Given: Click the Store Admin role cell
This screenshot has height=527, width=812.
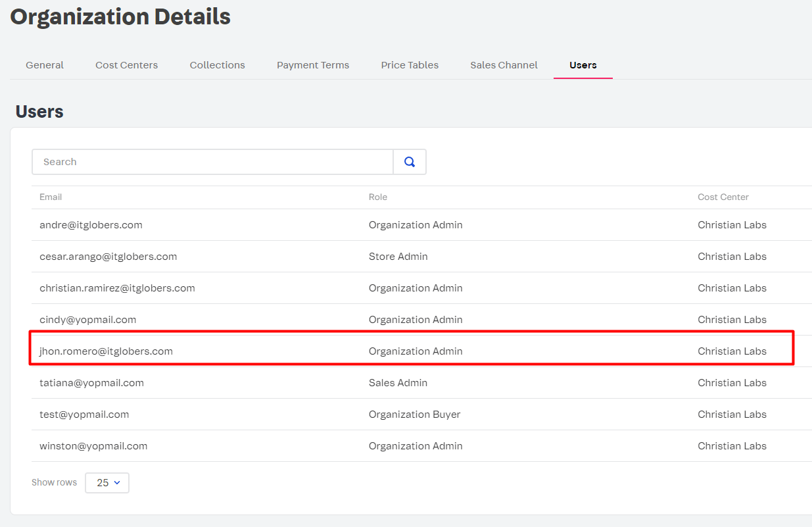Looking at the screenshot, I should click(398, 257).
